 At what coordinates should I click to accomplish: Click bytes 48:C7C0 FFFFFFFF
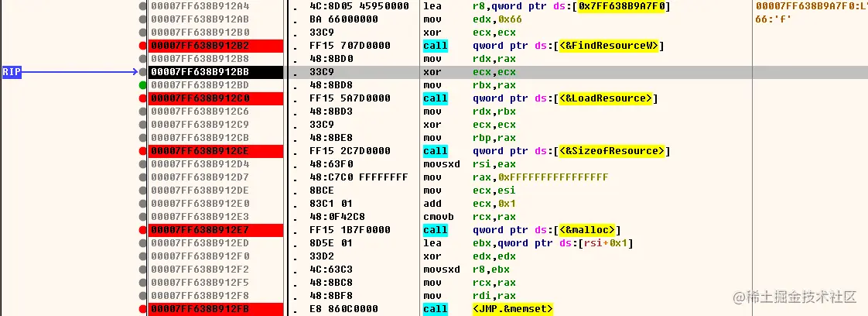tap(359, 177)
